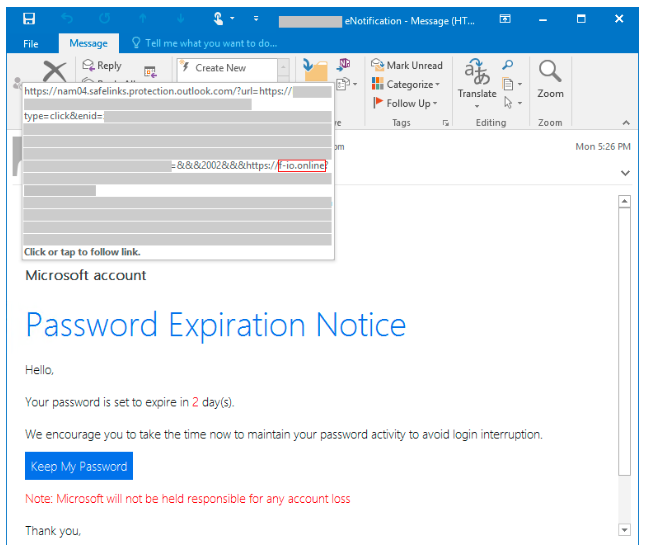
Task: Click the Meeting reply icon
Action: (150, 72)
